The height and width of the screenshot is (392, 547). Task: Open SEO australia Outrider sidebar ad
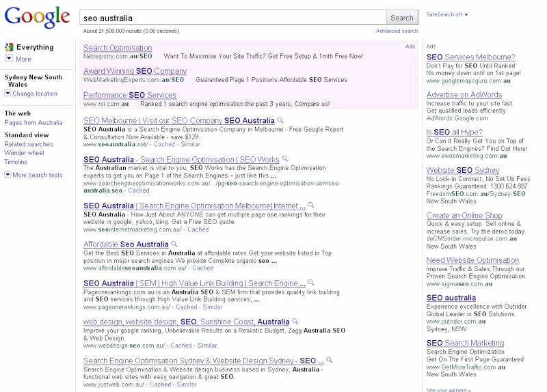(451, 298)
